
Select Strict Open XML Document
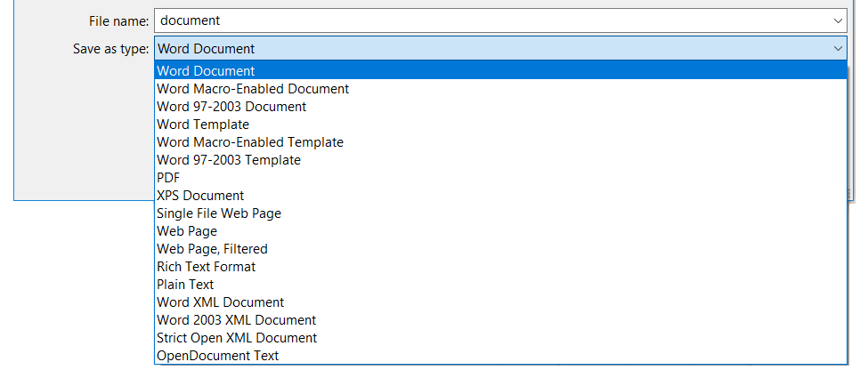pos(500,337)
